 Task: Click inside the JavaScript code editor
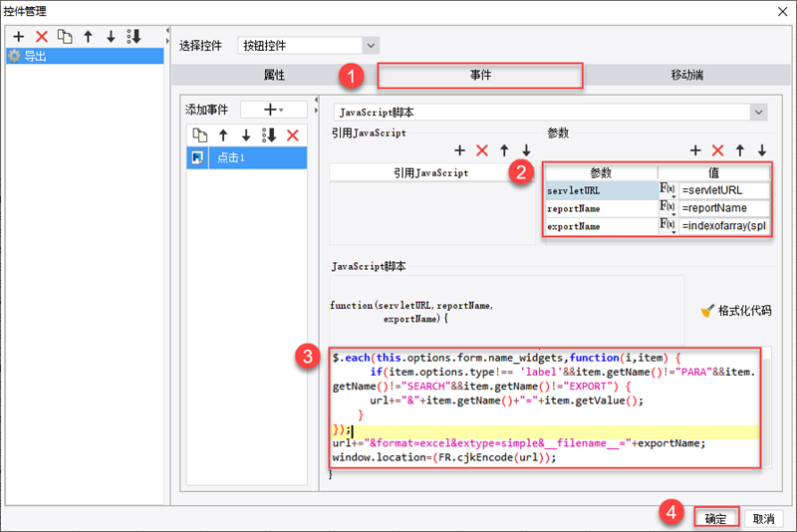[545, 407]
